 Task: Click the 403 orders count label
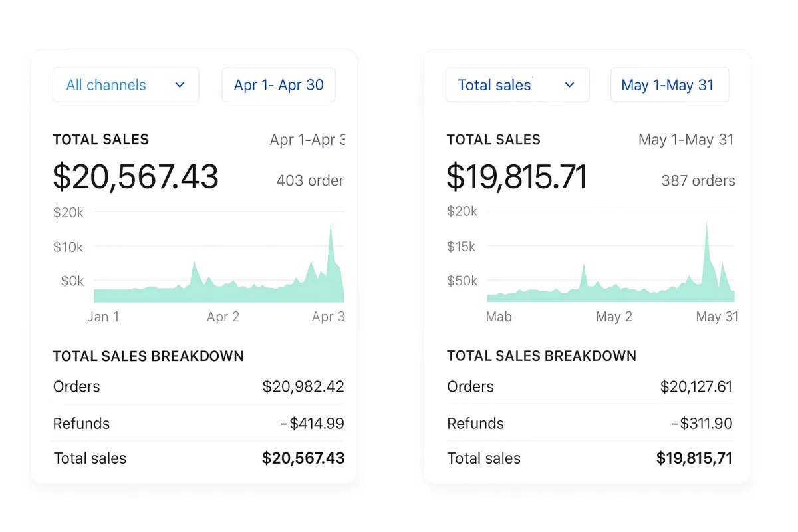(310, 180)
